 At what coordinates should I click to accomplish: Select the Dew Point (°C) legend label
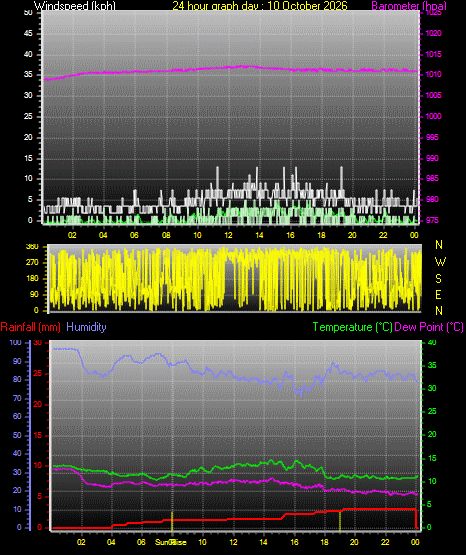click(x=429, y=327)
